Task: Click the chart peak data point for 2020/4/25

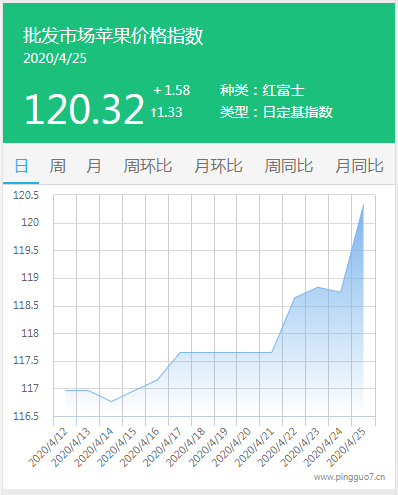Action: click(363, 205)
